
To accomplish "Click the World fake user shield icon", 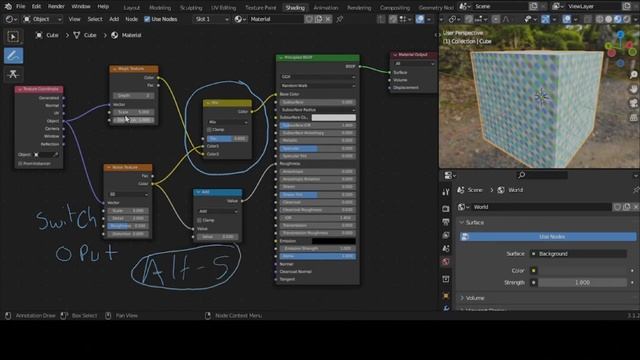I will pyautogui.click(x=617, y=207).
